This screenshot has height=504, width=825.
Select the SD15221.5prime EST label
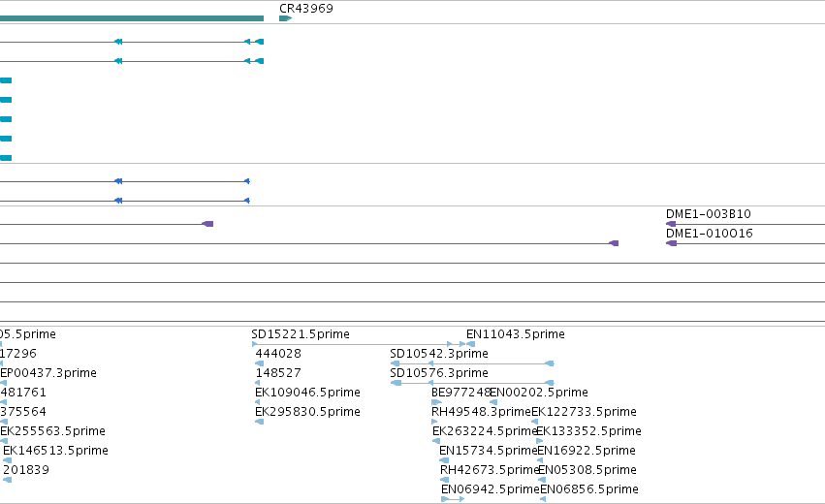[x=301, y=334]
